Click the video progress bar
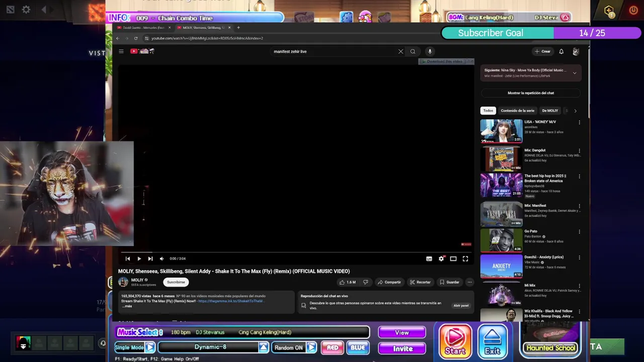The image size is (644, 362). (x=296, y=252)
